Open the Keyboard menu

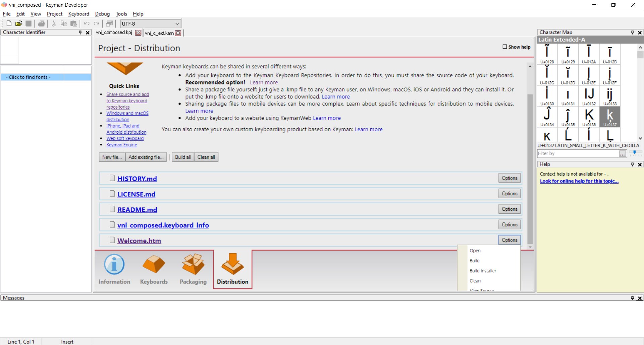click(x=78, y=14)
